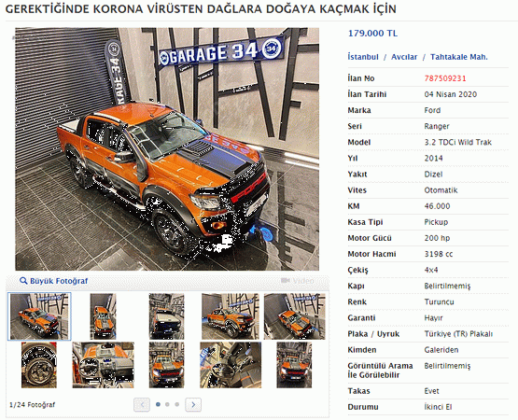Open the İstanbul location link
Screen dimensions: 518x420
(363, 57)
